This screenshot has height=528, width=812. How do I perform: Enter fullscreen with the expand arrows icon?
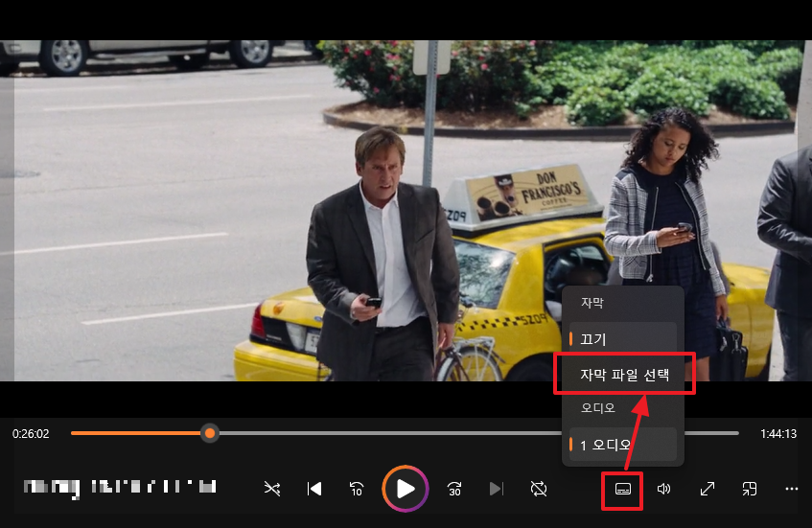pyautogui.click(x=707, y=489)
